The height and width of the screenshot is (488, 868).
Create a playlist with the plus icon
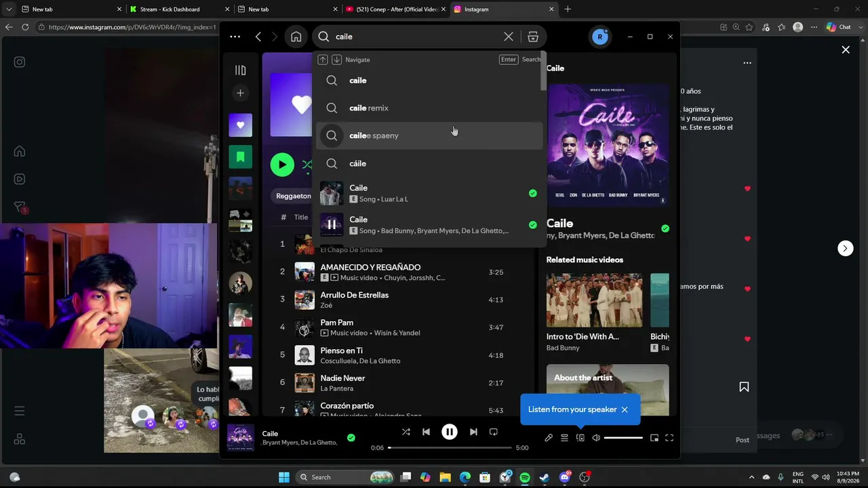(x=240, y=93)
